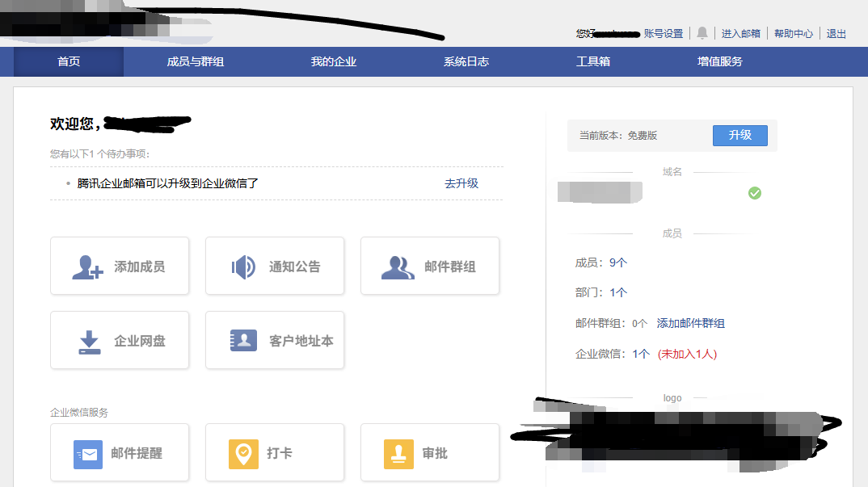The height and width of the screenshot is (487, 868).
Task: Open the 系统日志 tab
Action: 466,61
